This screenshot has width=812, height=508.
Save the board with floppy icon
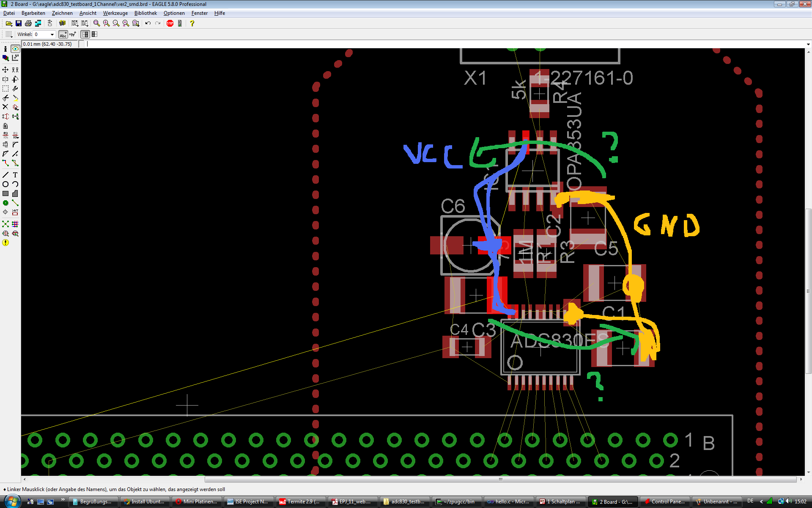(19, 23)
